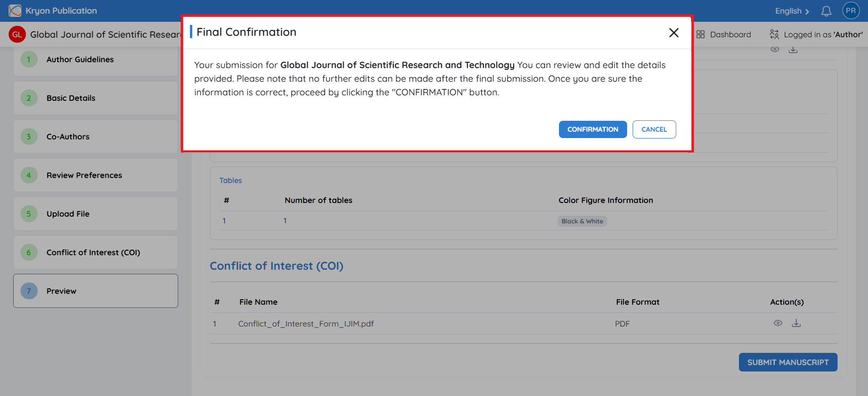The height and width of the screenshot is (396, 868).
Task: Click the Black & White color tag
Action: pos(582,221)
